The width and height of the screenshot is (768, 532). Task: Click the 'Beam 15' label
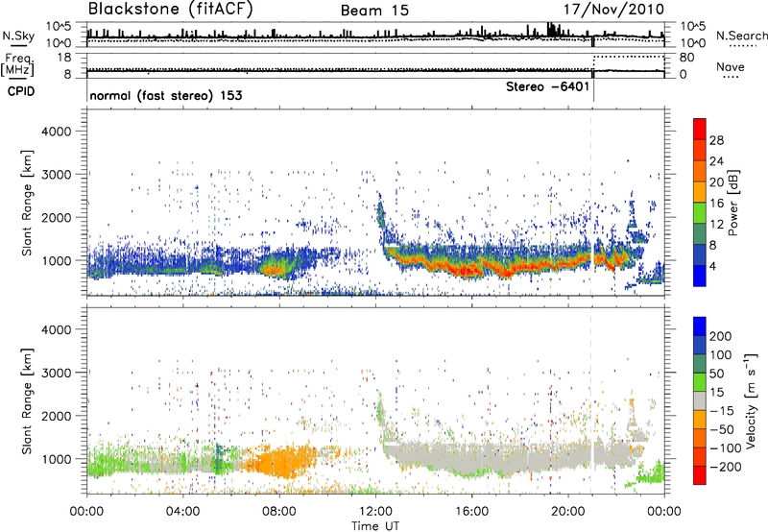pyautogui.click(x=374, y=11)
